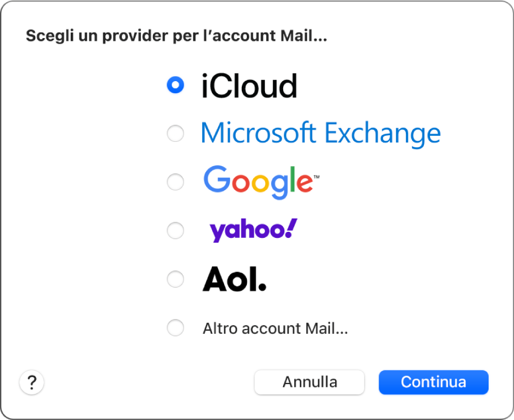Image resolution: width=514 pixels, height=420 pixels.
Task: Click the blue Continua action
Action: pos(433,382)
